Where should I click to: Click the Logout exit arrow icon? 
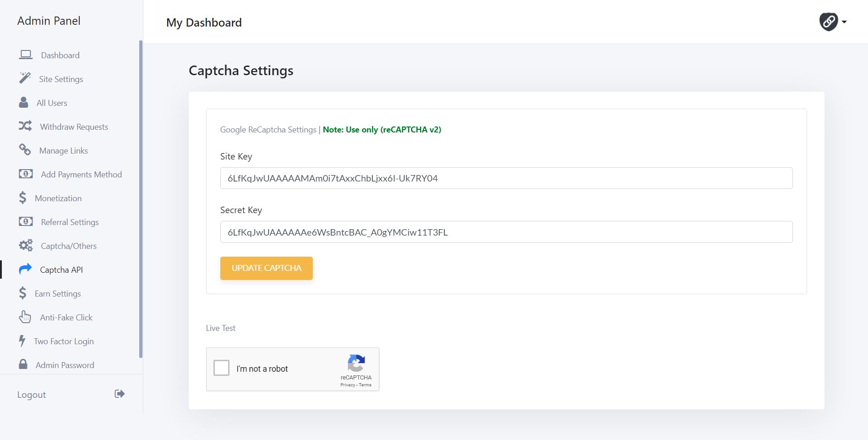pos(120,394)
